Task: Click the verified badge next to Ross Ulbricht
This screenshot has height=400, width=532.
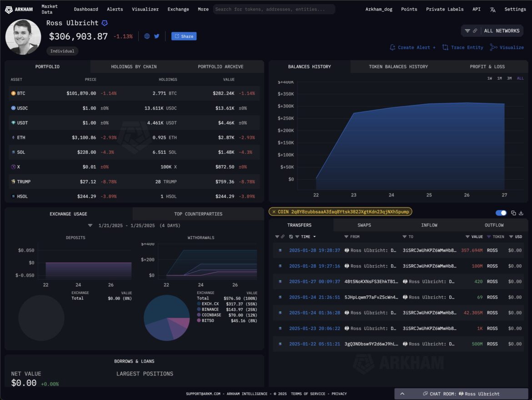Action: point(105,23)
